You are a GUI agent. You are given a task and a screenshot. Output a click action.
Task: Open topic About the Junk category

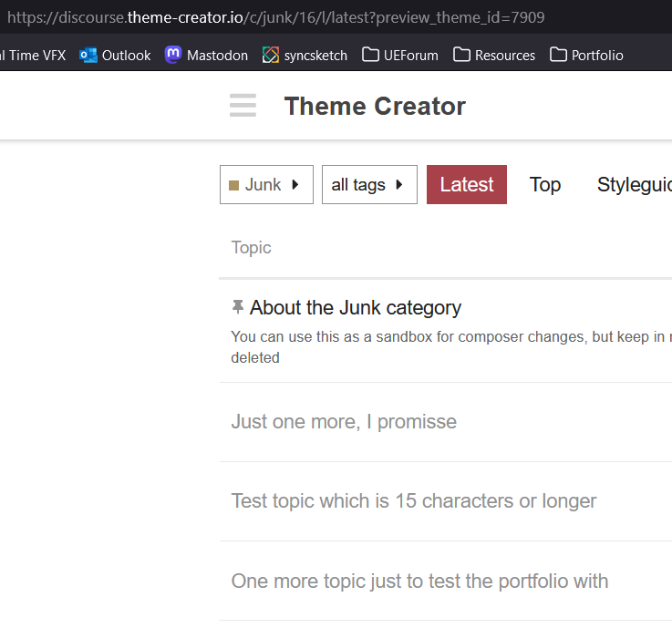coord(356,307)
